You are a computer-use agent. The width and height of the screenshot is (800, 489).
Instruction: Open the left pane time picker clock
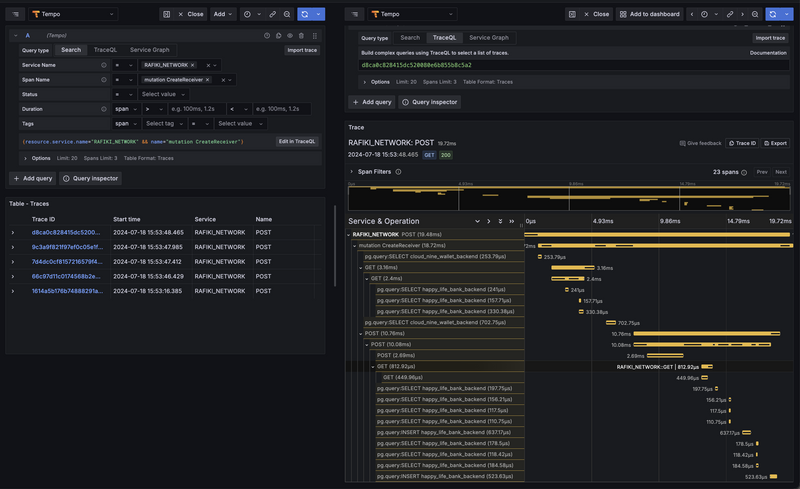click(x=247, y=14)
